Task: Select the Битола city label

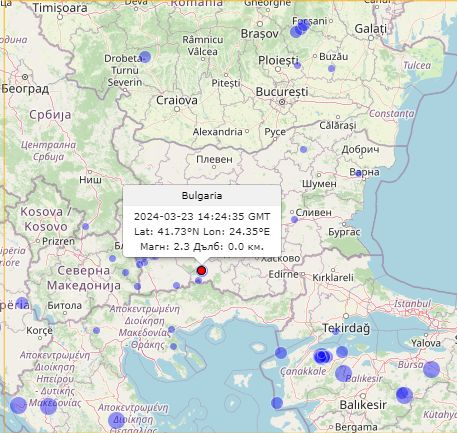Action: [64, 305]
